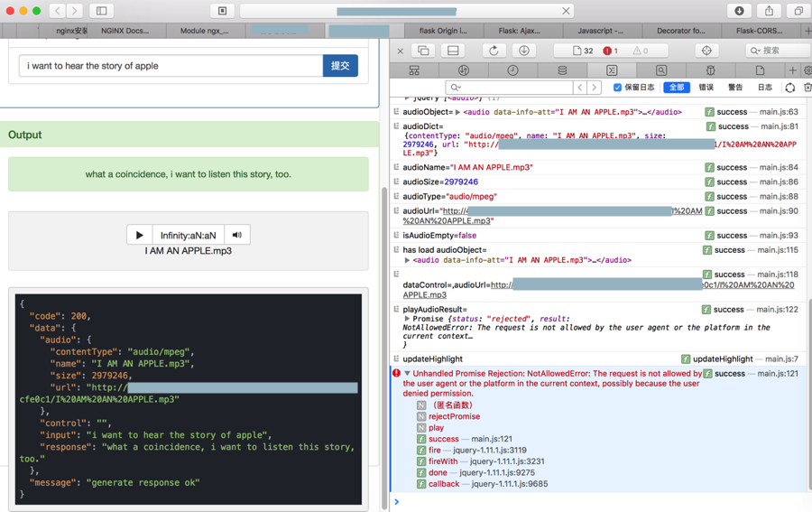Open the Elements tab in web inspector
Image resolution: width=812 pixels, height=512 pixels.
(x=414, y=70)
